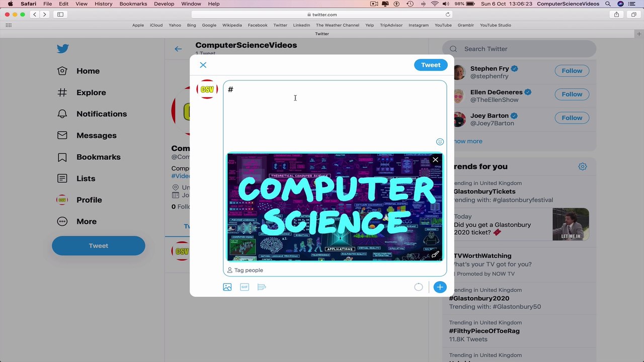Viewport: 644px width, 362px height.
Task: Click the Safari share button
Action: (617, 15)
